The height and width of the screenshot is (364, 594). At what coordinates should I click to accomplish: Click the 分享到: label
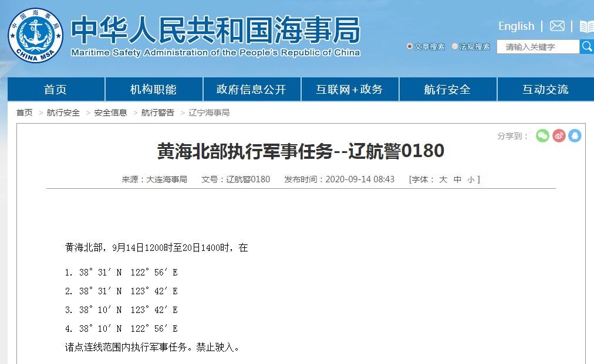(512, 136)
